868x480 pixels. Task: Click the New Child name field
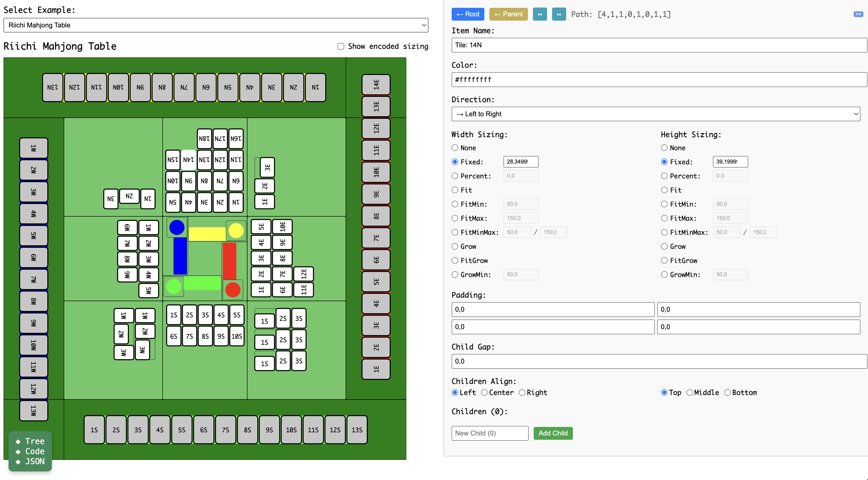click(x=490, y=433)
